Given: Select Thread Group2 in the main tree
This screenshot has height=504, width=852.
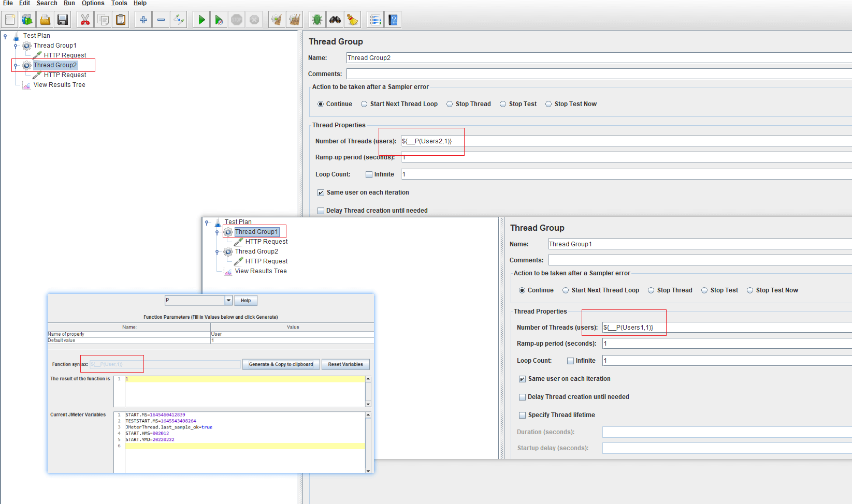Looking at the screenshot, I should point(55,65).
